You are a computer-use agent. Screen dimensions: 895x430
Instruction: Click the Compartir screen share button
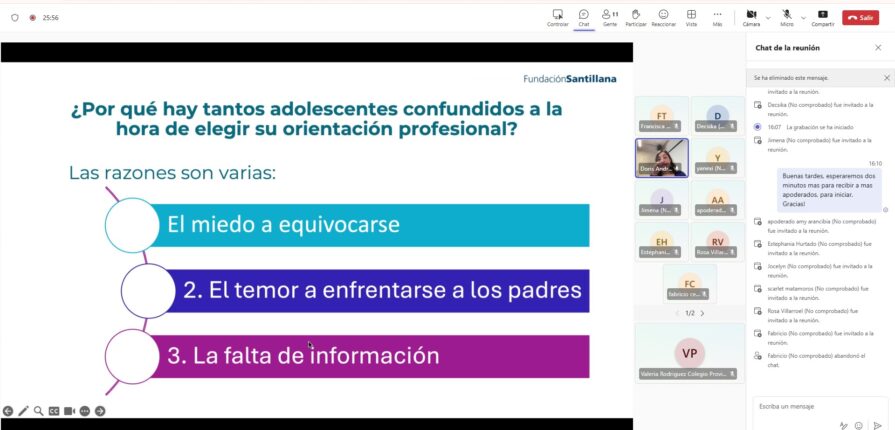coord(822,17)
